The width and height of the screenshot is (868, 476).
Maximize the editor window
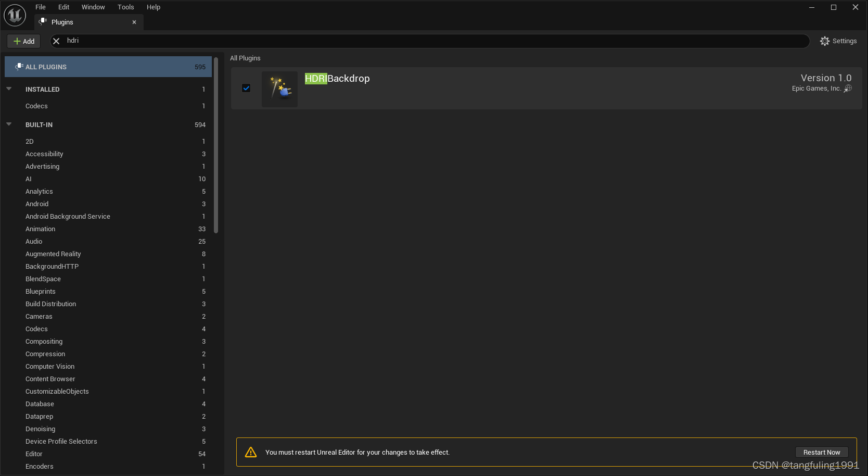[834, 7]
